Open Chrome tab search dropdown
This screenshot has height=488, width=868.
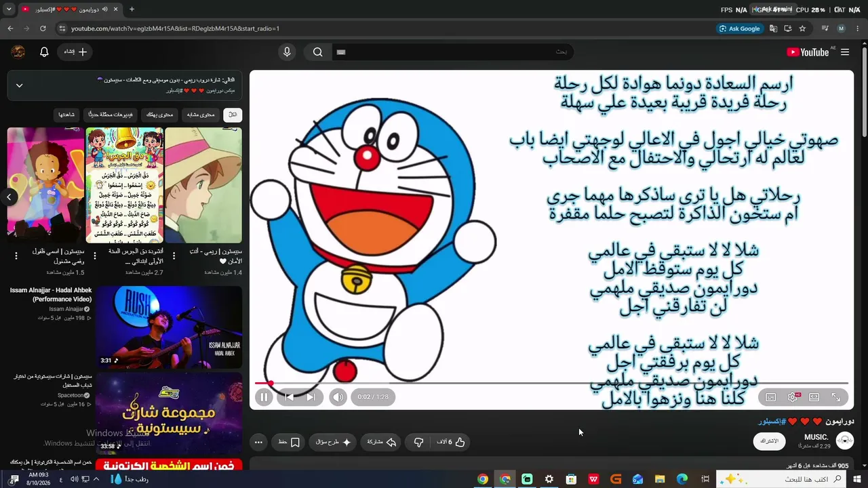coord(9,9)
